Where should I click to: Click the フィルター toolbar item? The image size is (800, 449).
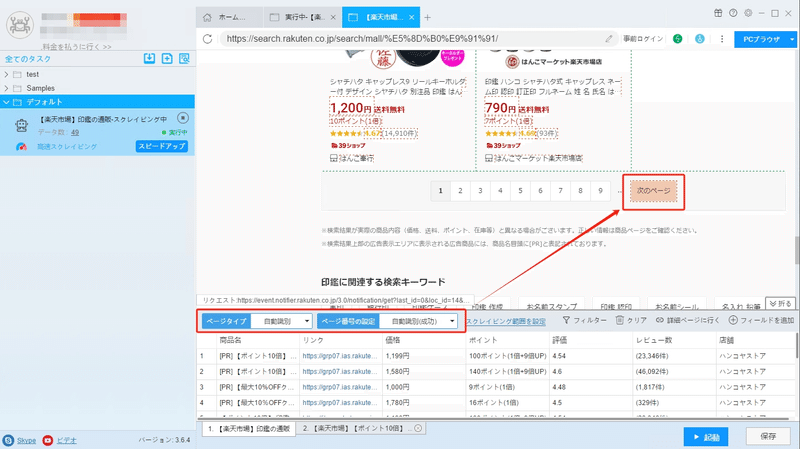point(585,320)
